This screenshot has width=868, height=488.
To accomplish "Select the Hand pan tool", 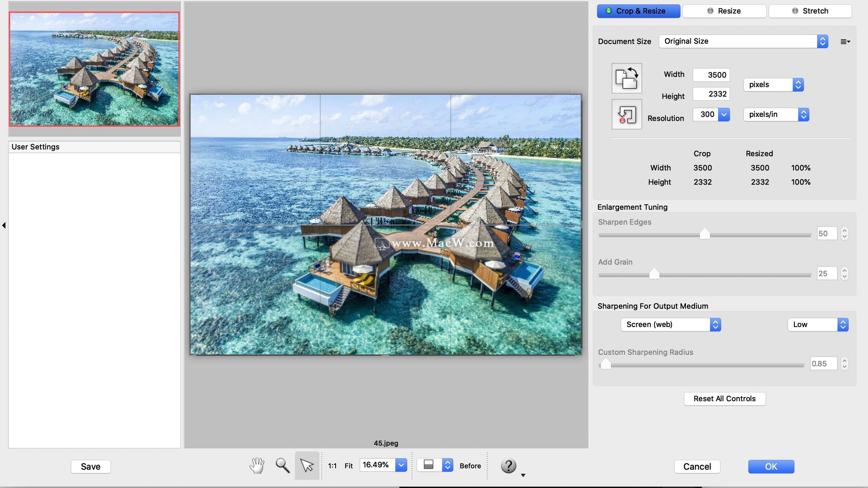I will (x=257, y=466).
